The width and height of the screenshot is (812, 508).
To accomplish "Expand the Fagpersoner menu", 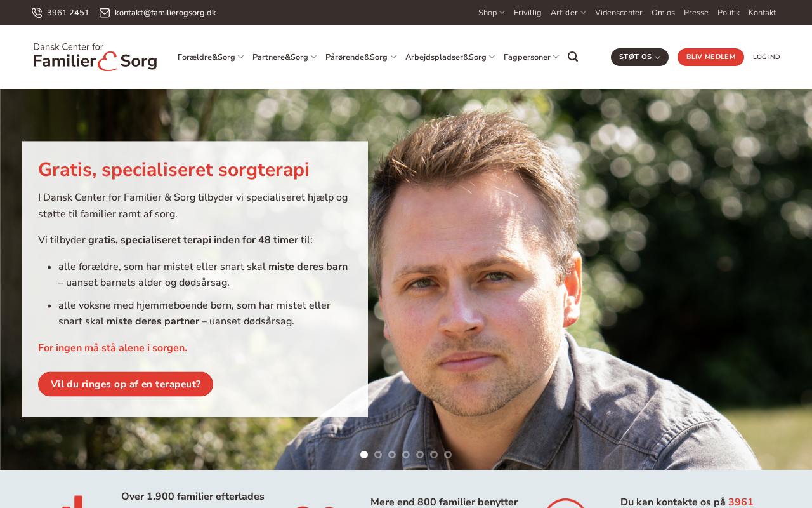I will click(x=532, y=57).
